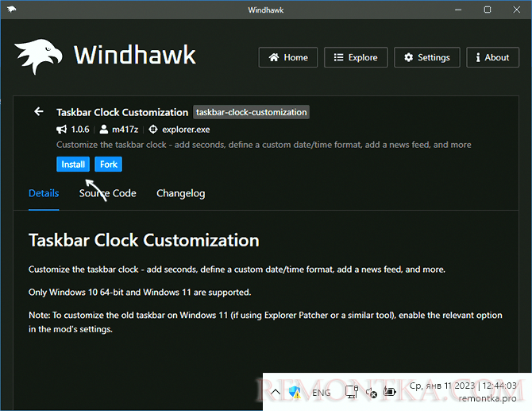The image size is (532, 411).
Task: Click the version number 1.0.6
Action: click(80, 130)
